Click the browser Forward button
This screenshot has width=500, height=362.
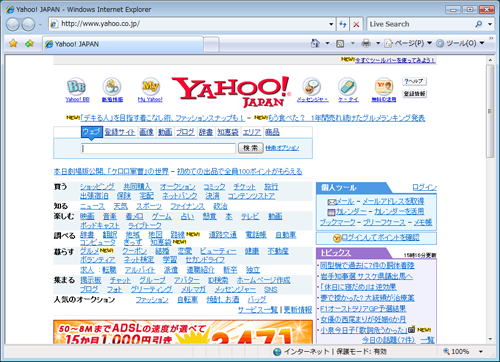(x=28, y=24)
